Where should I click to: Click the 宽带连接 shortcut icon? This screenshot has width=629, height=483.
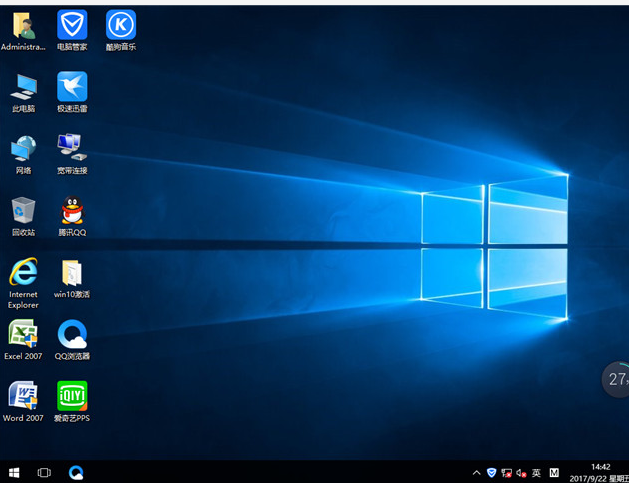72,150
